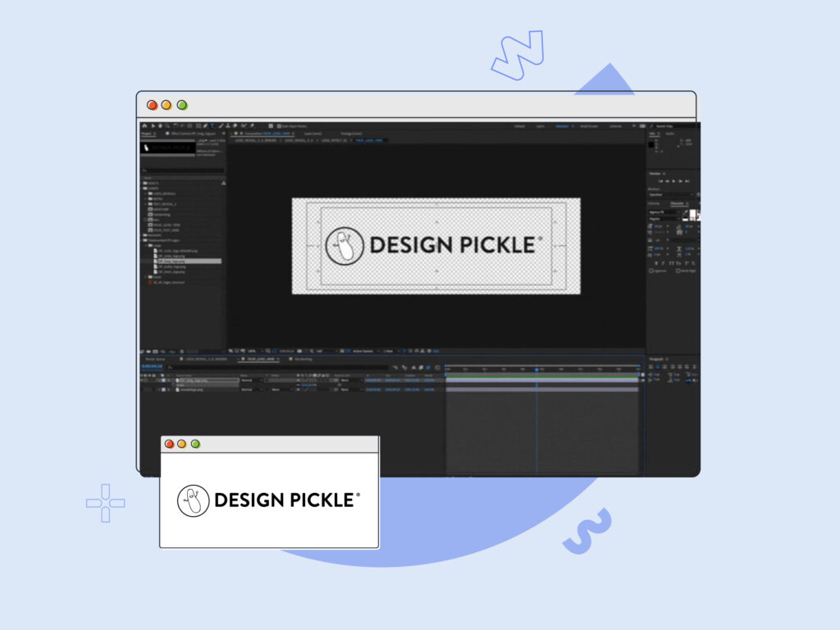Switch to the Audio panel tab
The image size is (840, 630).
(x=670, y=134)
